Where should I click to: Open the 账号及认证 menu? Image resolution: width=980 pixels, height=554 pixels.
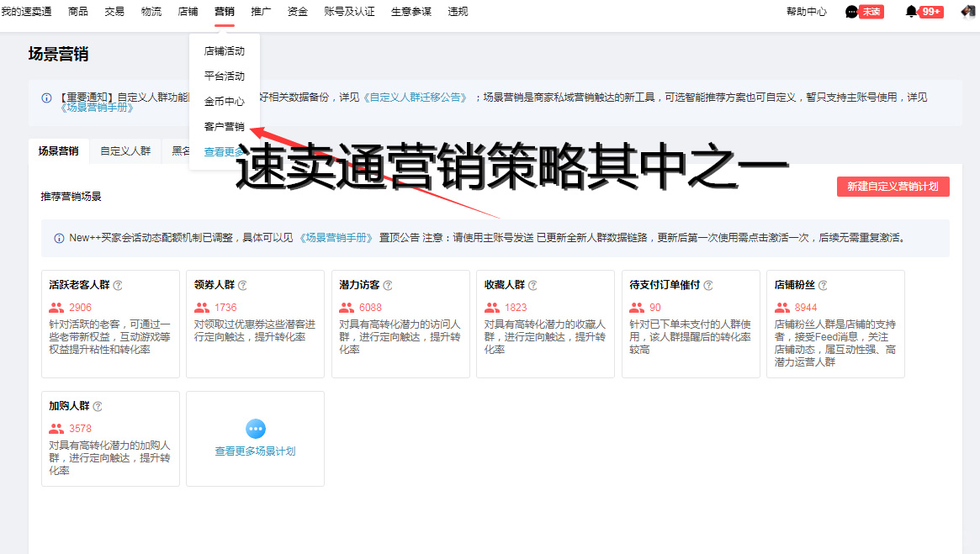pos(349,12)
